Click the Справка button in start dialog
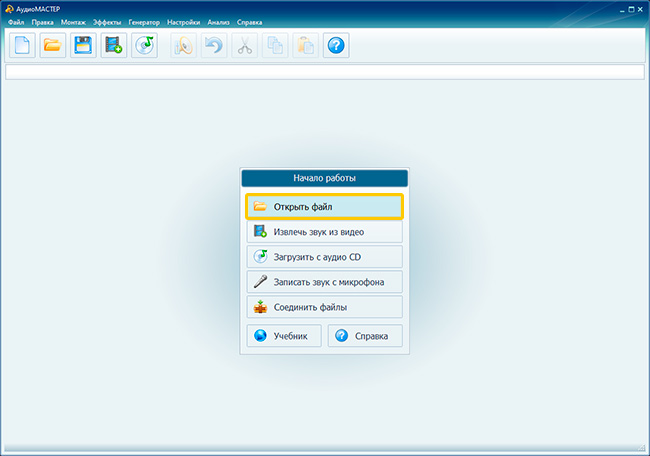Image resolution: width=650 pixels, height=456 pixels. tap(365, 336)
